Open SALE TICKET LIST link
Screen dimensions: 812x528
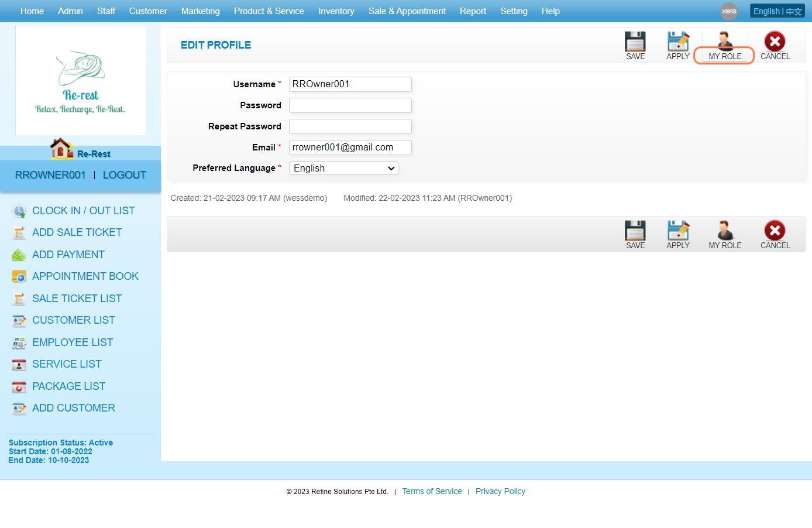tap(77, 299)
